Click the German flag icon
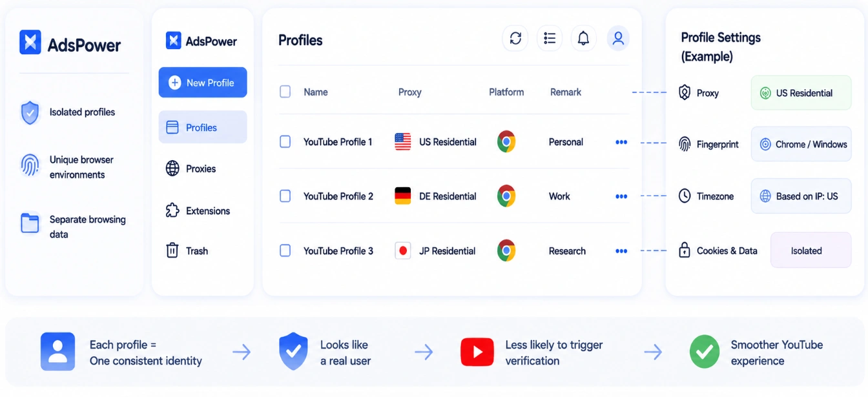The width and height of the screenshot is (868, 397). click(403, 196)
